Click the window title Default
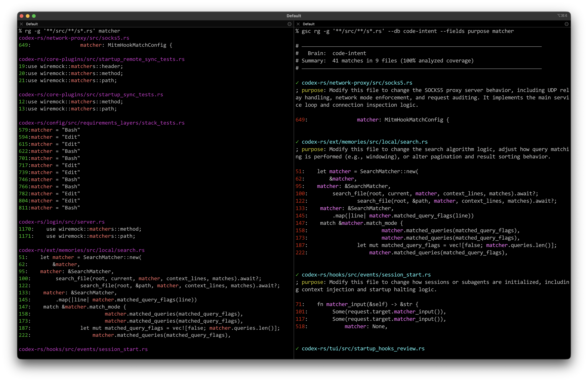Image resolution: width=588 pixels, height=382 pixels. 294,16
